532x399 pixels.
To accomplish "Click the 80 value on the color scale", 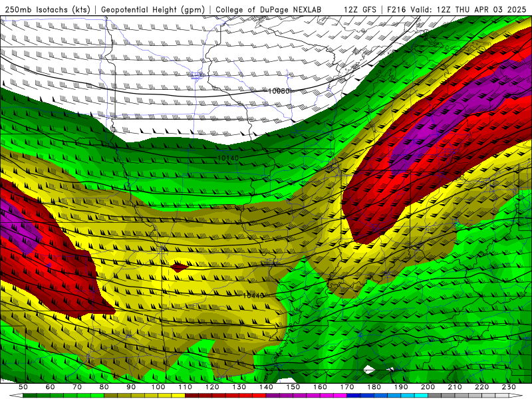I will 104,387.
